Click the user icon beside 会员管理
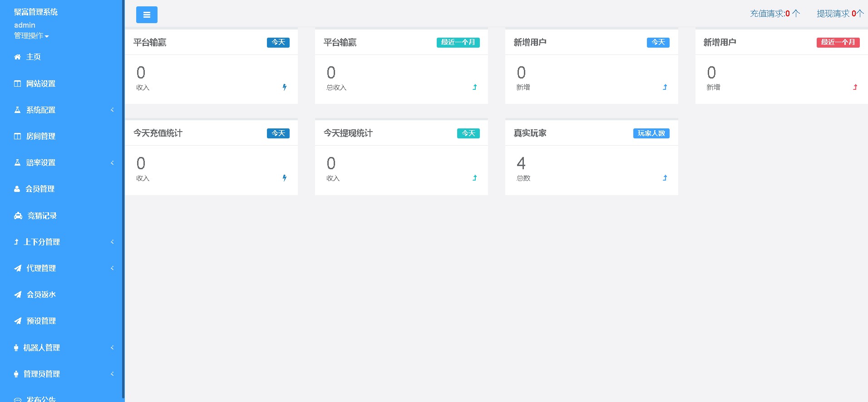Image resolution: width=868 pixels, height=402 pixels. coord(17,189)
